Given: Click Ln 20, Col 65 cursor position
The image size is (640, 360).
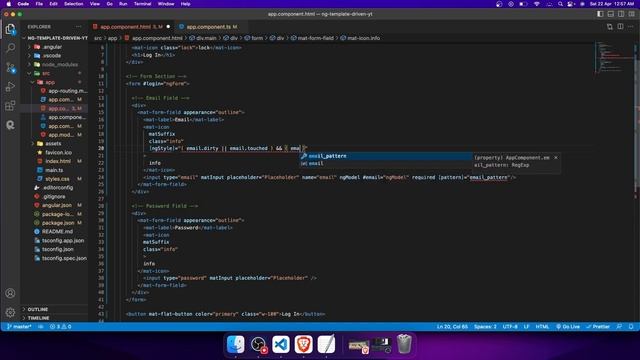Looking at the screenshot, I should coord(452,327).
